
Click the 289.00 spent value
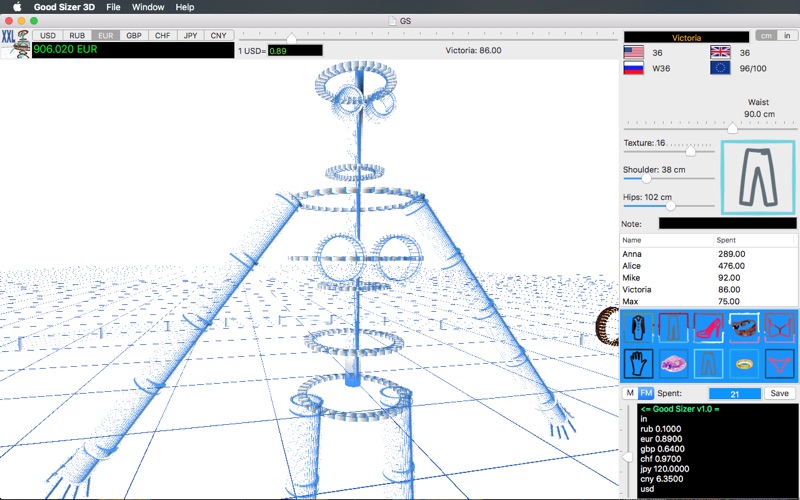(731, 254)
